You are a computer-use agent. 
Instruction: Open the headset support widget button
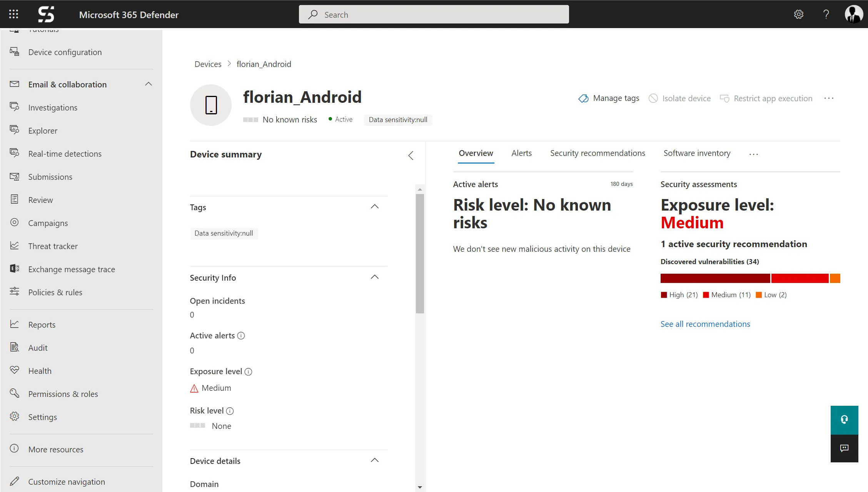coord(844,420)
